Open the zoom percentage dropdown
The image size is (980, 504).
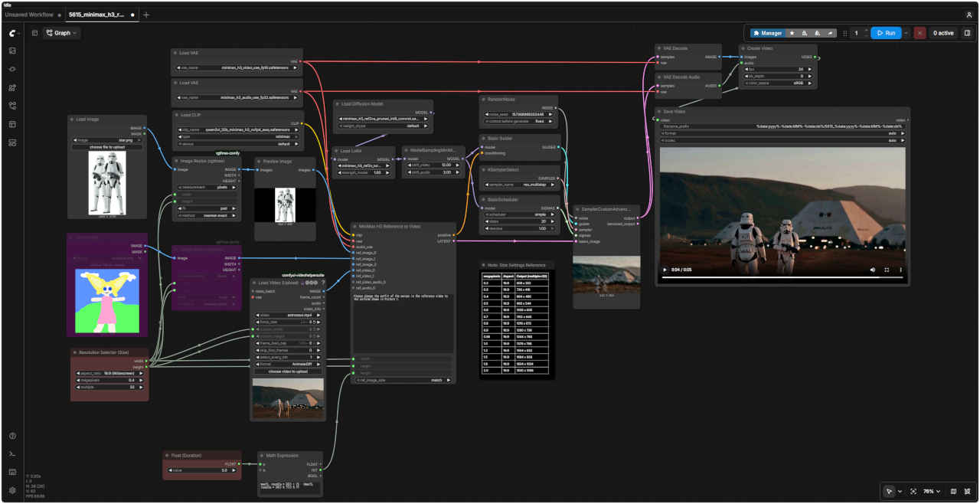(931, 491)
